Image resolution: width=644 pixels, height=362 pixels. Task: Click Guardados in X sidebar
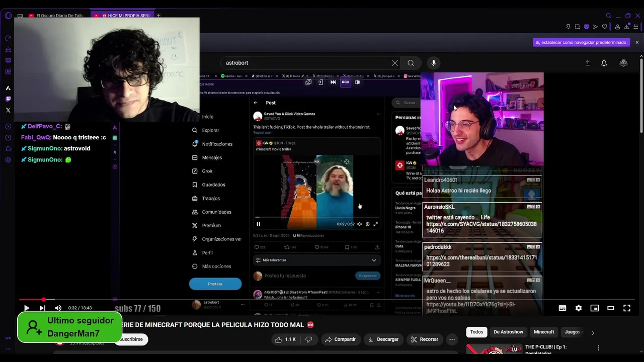coord(208,185)
